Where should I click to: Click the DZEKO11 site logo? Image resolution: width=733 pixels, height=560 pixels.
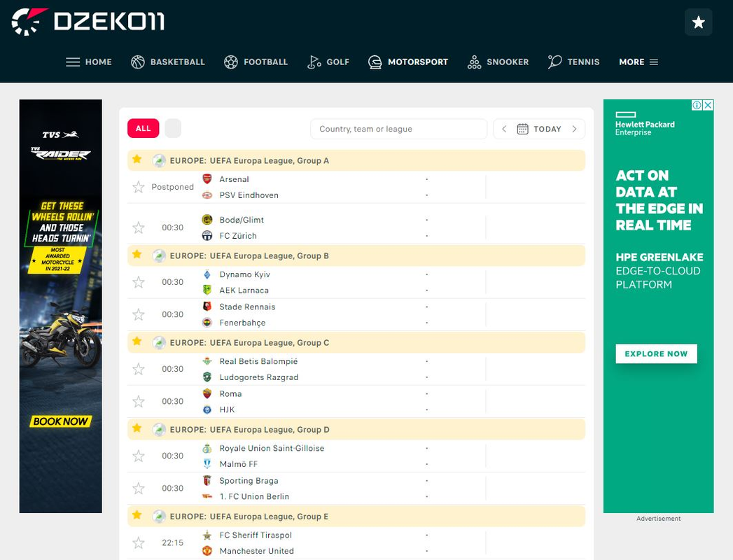coord(88,22)
